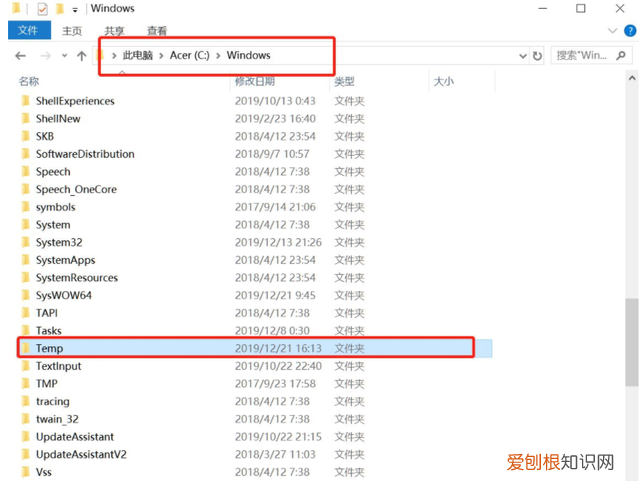
Task: Select the ShellNew folder
Action: pyautogui.click(x=58, y=118)
